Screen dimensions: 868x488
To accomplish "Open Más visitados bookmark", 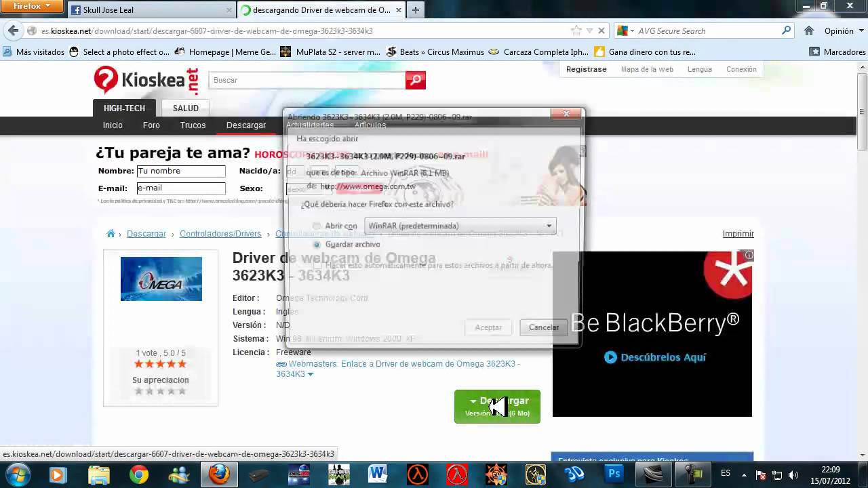I will point(34,52).
